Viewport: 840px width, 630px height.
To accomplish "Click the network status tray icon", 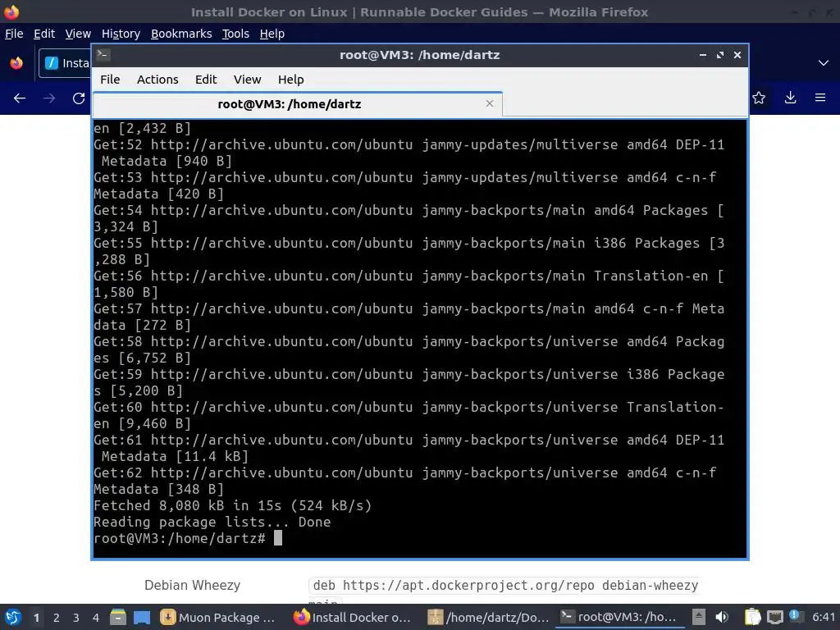I will click(x=774, y=617).
